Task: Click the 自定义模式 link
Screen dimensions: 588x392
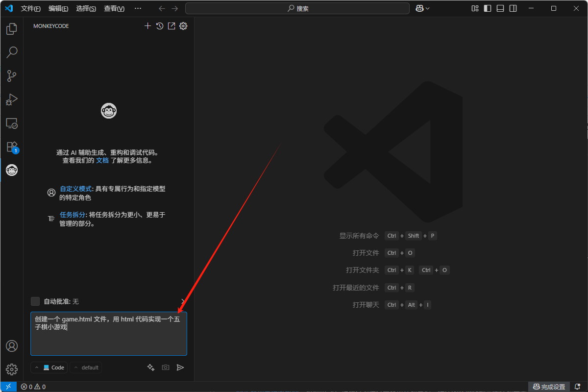Action: [75, 189]
